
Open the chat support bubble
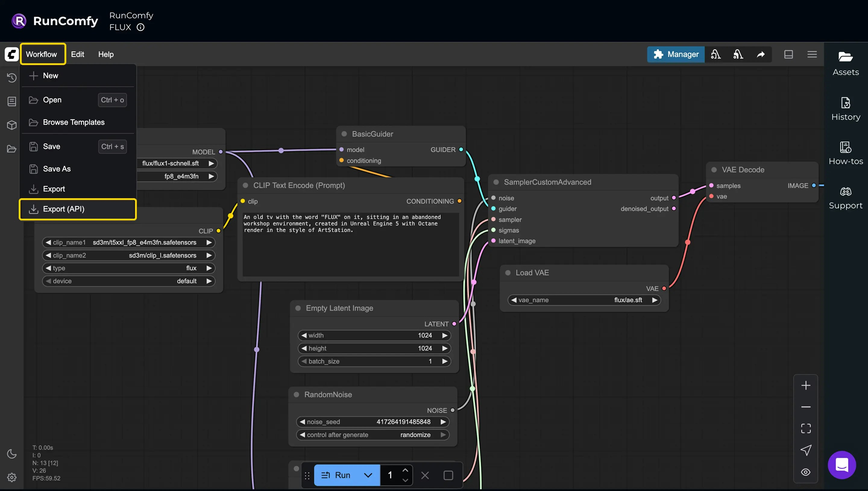(842, 465)
